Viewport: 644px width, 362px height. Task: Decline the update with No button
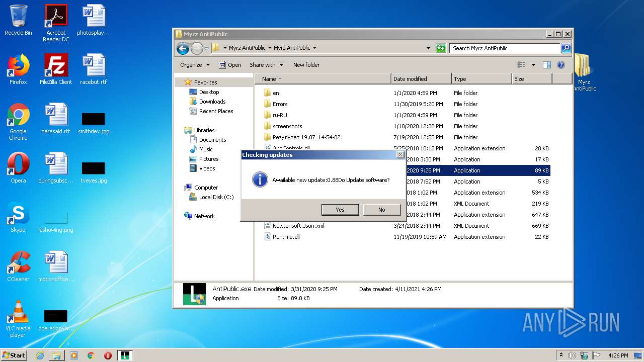click(x=382, y=210)
